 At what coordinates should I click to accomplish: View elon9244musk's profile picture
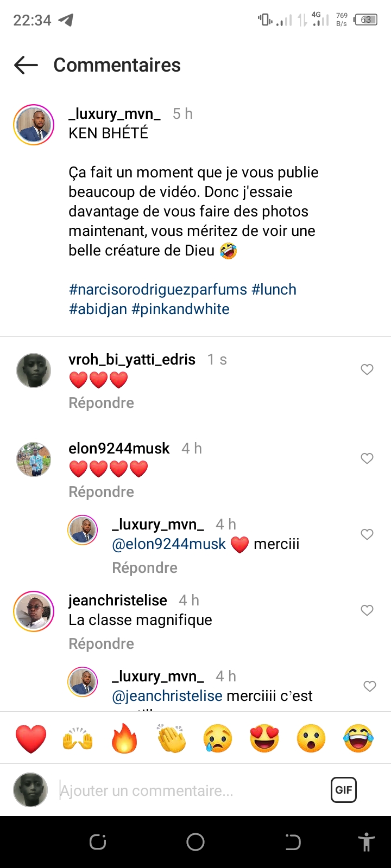coord(34,459)
